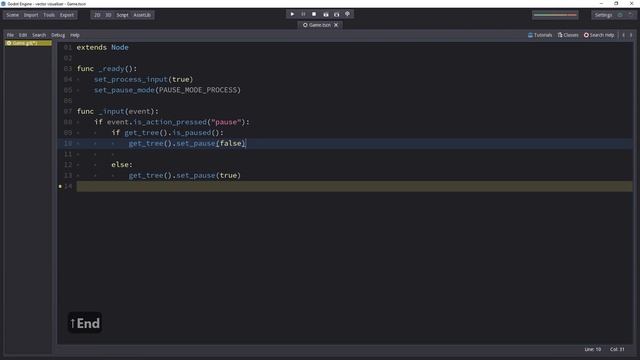Open the script editor Edit menu
Image resolution: width=640 pixels, height=360 pixels.
tap(23, 35)
